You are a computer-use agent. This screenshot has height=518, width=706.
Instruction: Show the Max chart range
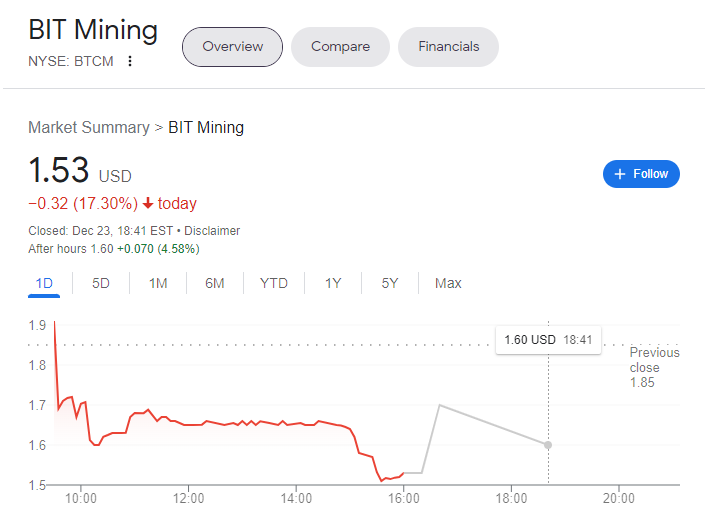point(448,283)
